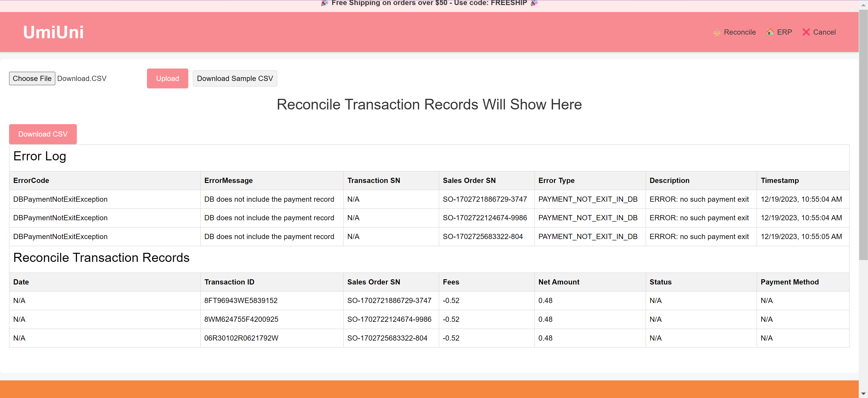Click the scrollbar down arrow

click(x=863, y=394)
